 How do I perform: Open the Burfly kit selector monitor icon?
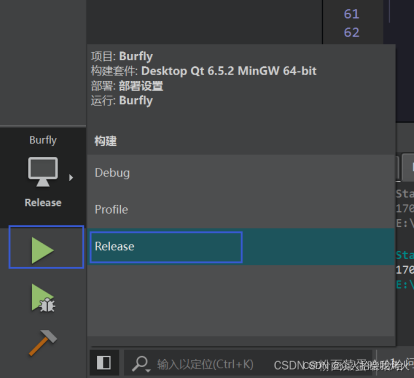tap(43, 172)
